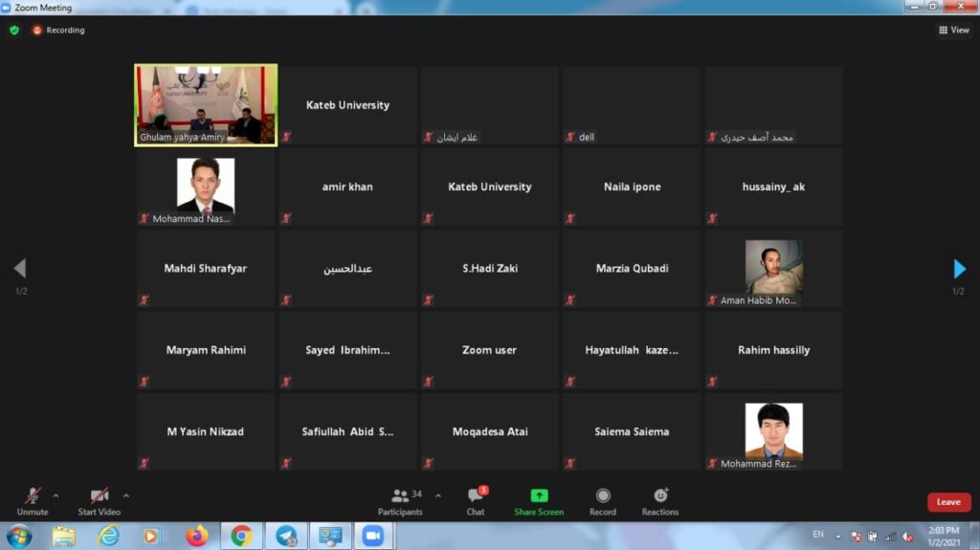Expand video options arrow beside Start Video

point(126,495)
